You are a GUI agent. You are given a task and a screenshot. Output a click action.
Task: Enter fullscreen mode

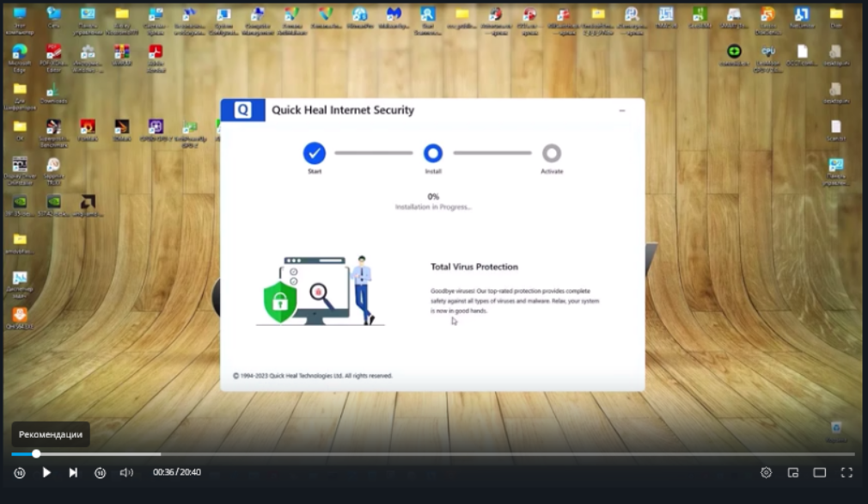pos(847,472)
